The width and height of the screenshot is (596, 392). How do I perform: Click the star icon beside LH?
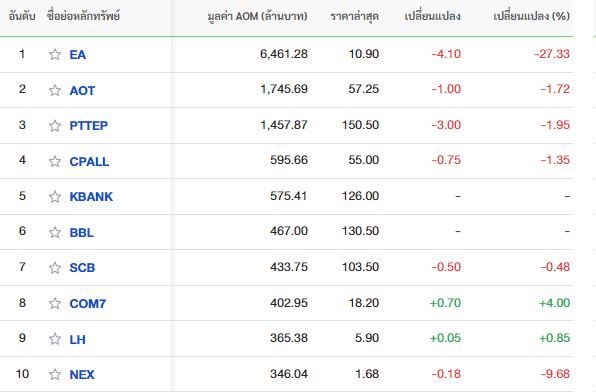pyautogui.click(x=55, y=338)
